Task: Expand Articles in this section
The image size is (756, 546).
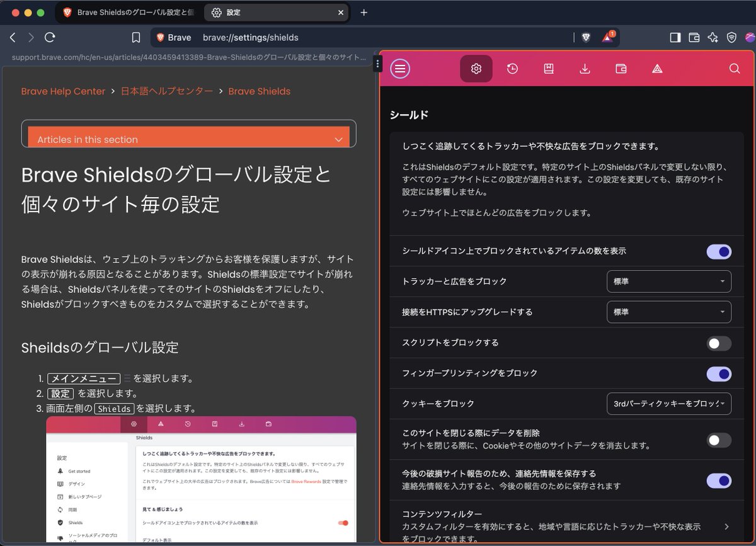Action: click(x=188, y=137)
